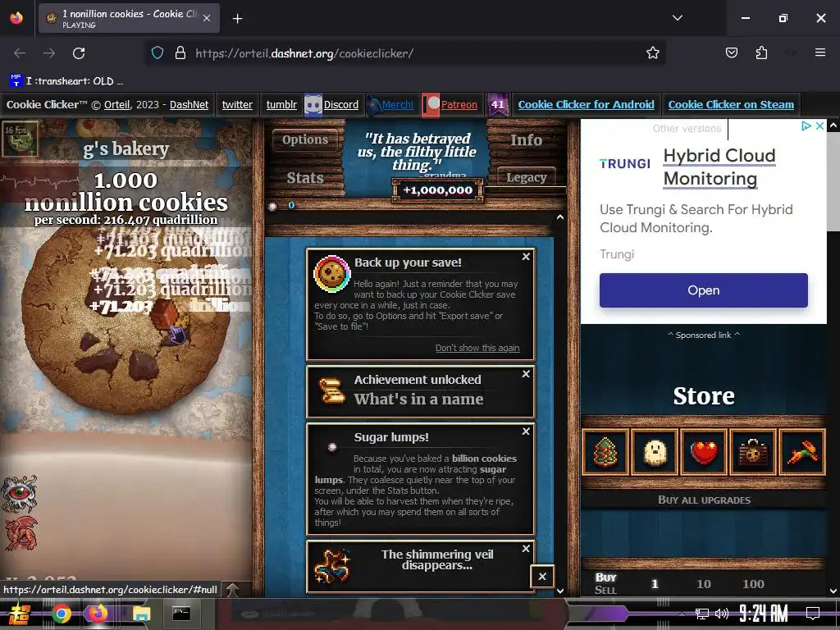Open the Legacy ascension menu
This screenshot has width=840, height=630.
click(x=526, y=177)
